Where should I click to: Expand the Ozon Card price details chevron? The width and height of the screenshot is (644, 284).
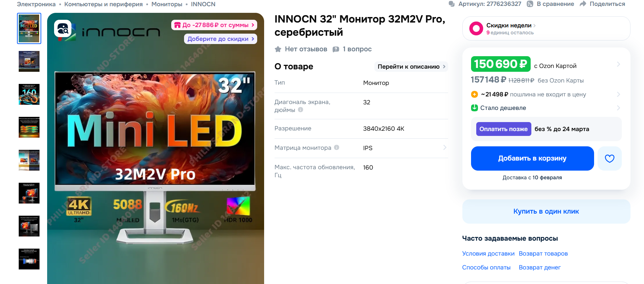pos(618,64)
